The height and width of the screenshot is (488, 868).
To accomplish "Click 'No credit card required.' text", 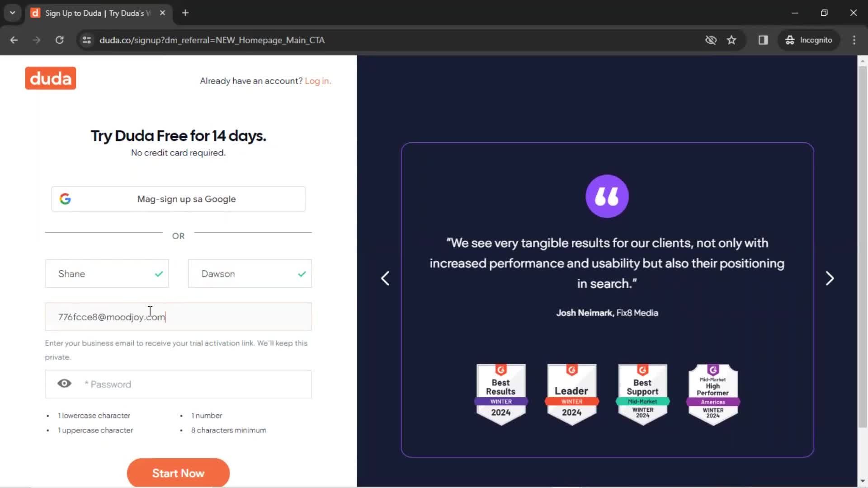I will tap(178, 153).
